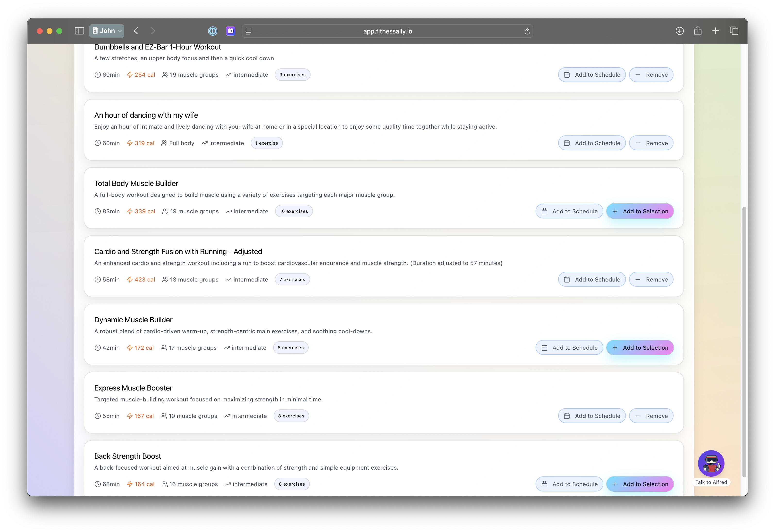Click the Share icon in toolbar
This screenshot has height=532, width=775.
pos(698,31)
